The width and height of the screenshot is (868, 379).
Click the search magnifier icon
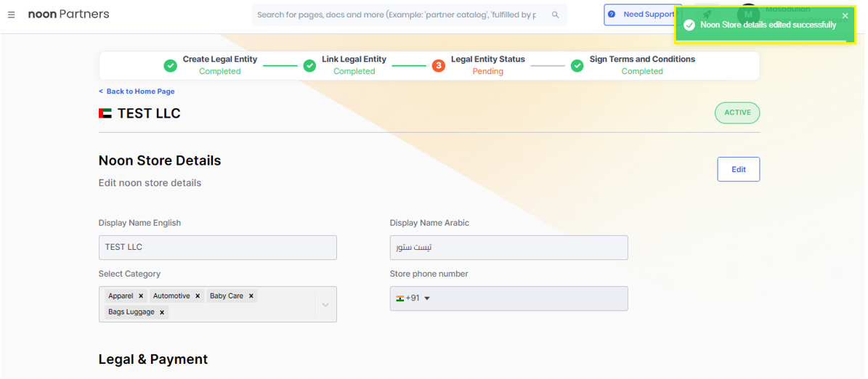[x=555, y=15]
